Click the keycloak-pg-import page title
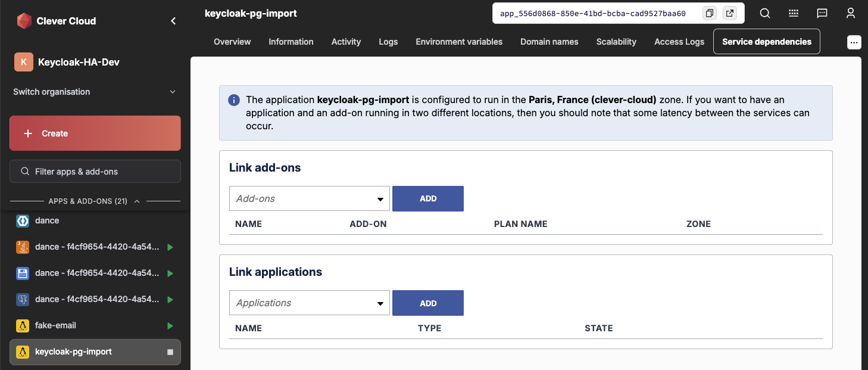This screenshot has height=370, width=868. [251, 13]
